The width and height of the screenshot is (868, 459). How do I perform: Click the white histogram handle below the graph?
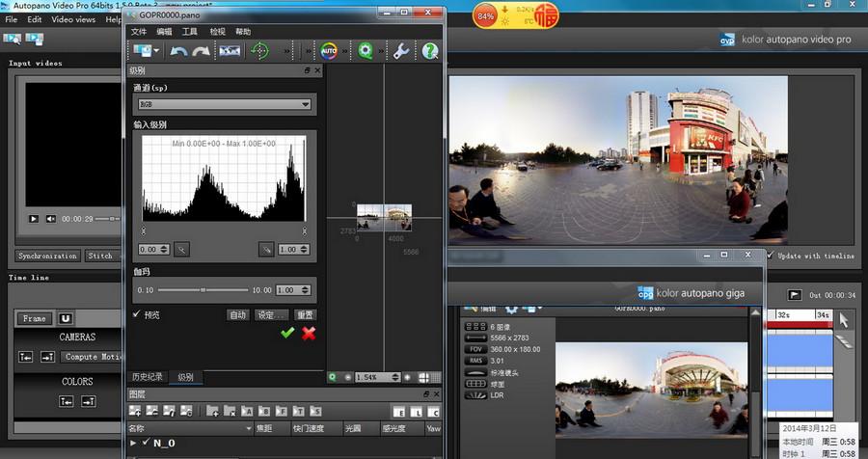tap(304, 230)
